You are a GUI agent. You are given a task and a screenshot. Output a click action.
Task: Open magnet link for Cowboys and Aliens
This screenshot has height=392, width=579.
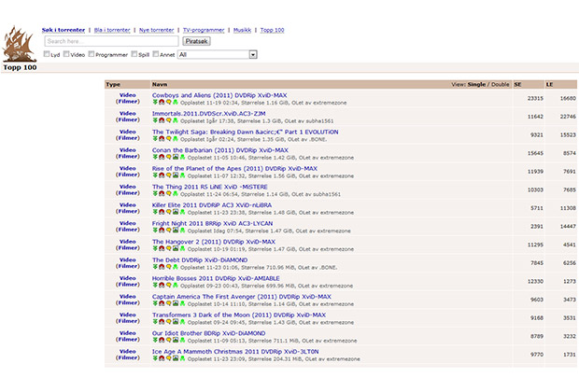click(162, 102)
